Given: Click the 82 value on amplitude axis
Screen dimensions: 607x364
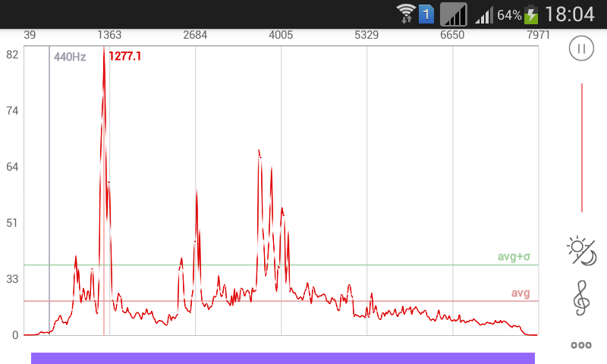Looking at the screenshot, I should click(12, 55).
